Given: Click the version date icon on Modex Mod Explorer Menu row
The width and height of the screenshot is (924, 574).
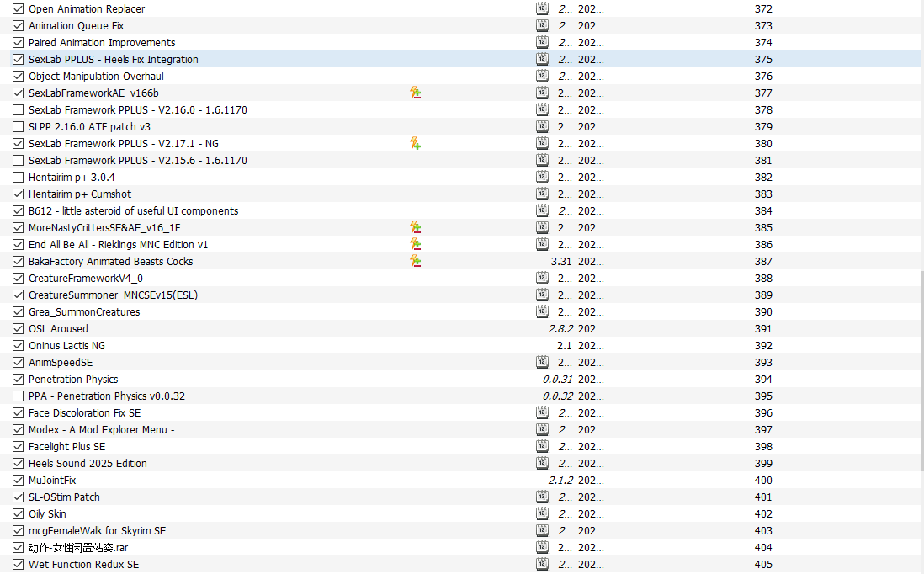Looking at the screenshot, I should click(x=542, y=429).
